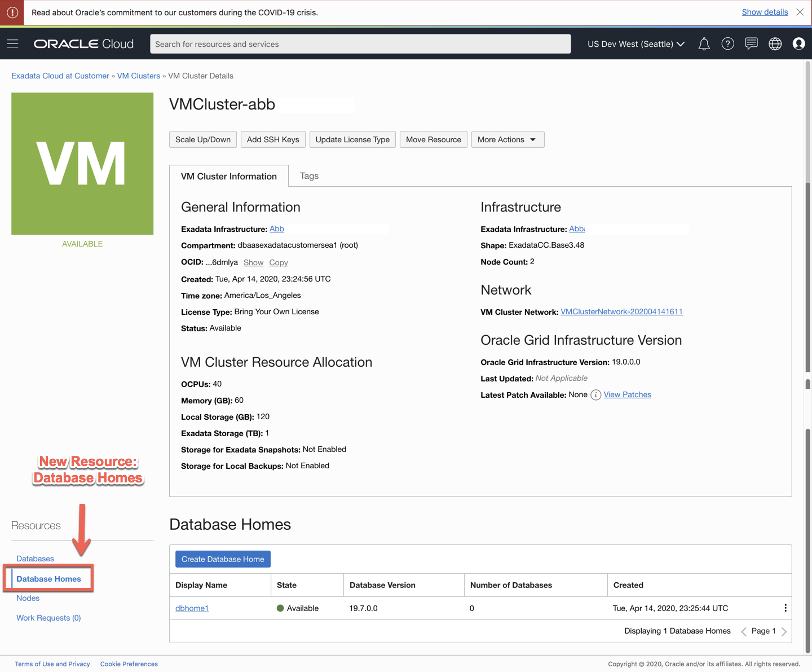Open Show details link in banner
Viewport: 812px width, 672px height.
(x=765, y=12)
